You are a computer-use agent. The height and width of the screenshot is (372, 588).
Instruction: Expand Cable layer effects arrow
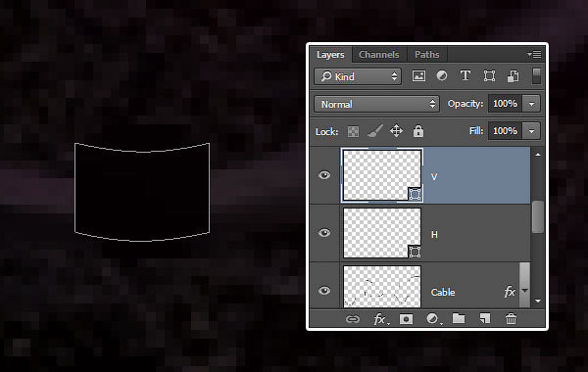point(524,291)
